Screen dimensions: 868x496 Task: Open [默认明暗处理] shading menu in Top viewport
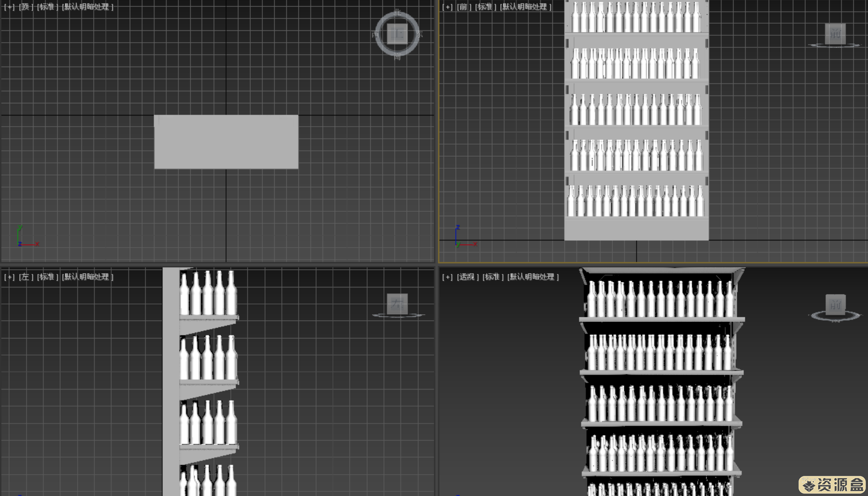click(88, 7)
